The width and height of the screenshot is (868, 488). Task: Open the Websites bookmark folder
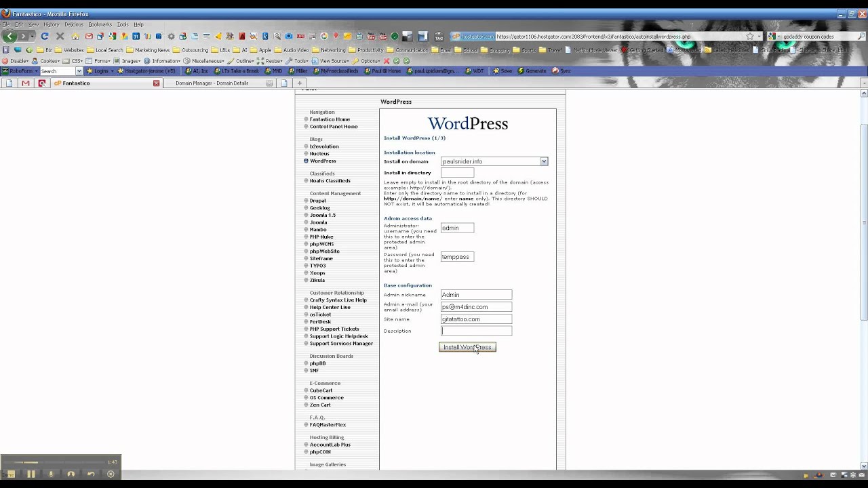point(69,50)
